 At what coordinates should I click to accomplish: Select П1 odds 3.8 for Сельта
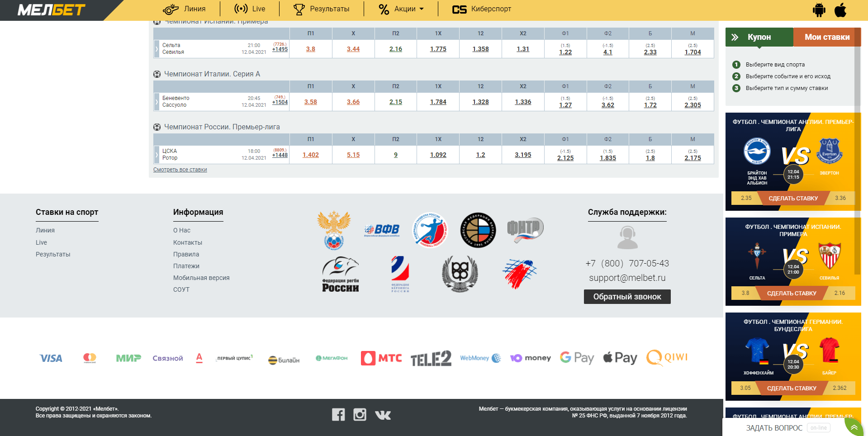[311, 49]
